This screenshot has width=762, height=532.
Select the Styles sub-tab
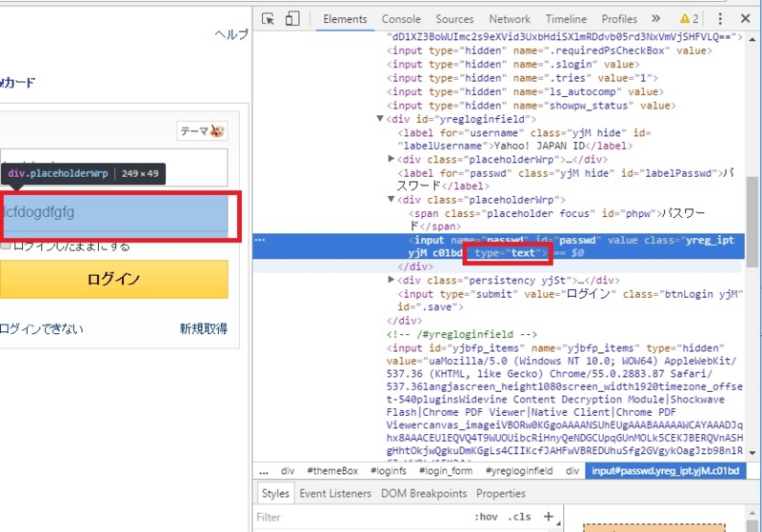tap(275, 493)
